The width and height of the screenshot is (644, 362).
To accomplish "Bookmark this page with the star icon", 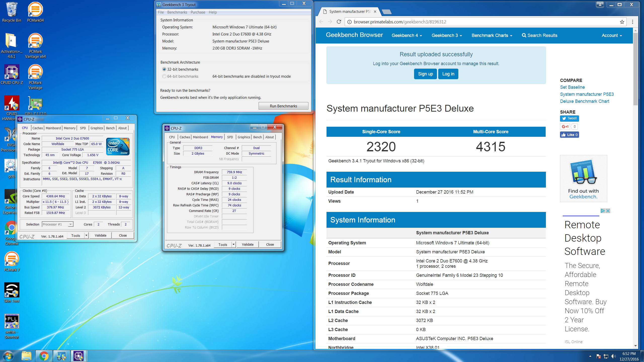I will 622,22.
